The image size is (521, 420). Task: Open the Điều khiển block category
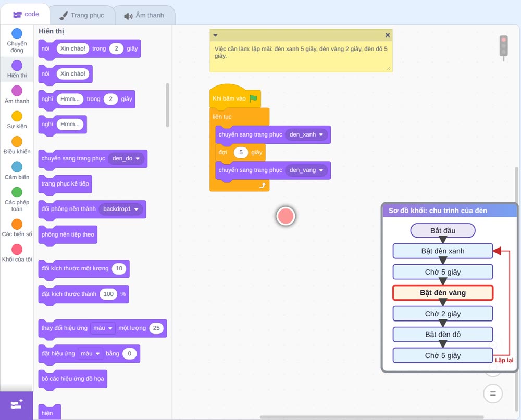pos(17,145)
